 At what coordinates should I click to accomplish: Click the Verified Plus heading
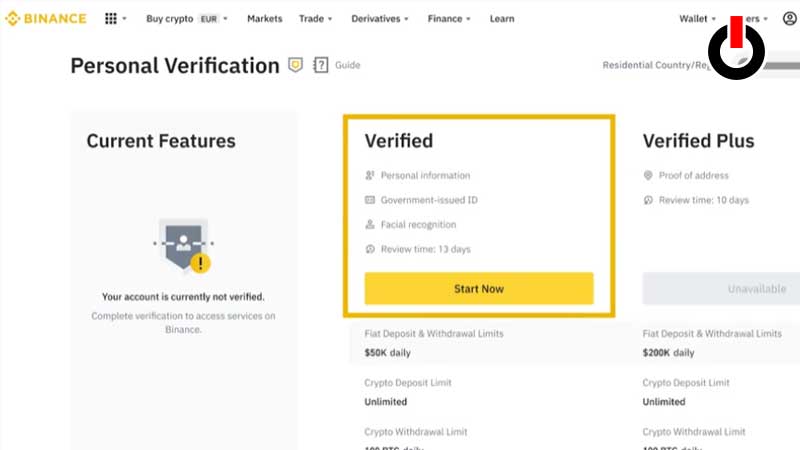[x=698, y=141]
